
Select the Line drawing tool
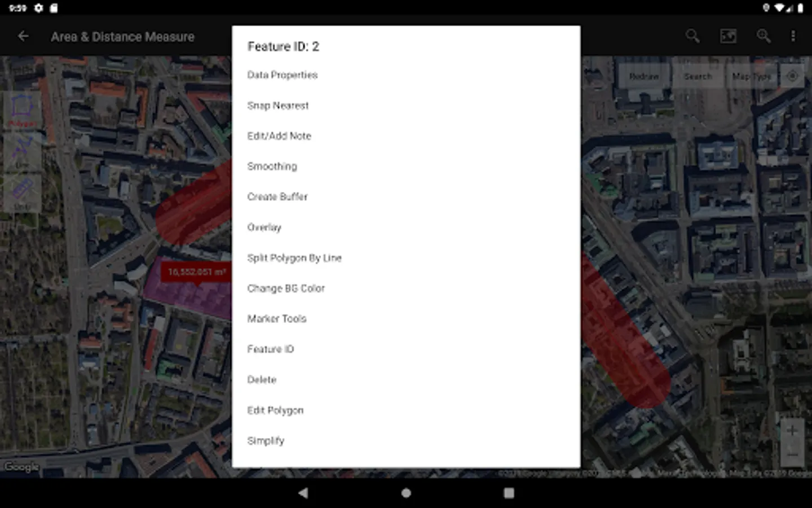[x=22, y=152]
